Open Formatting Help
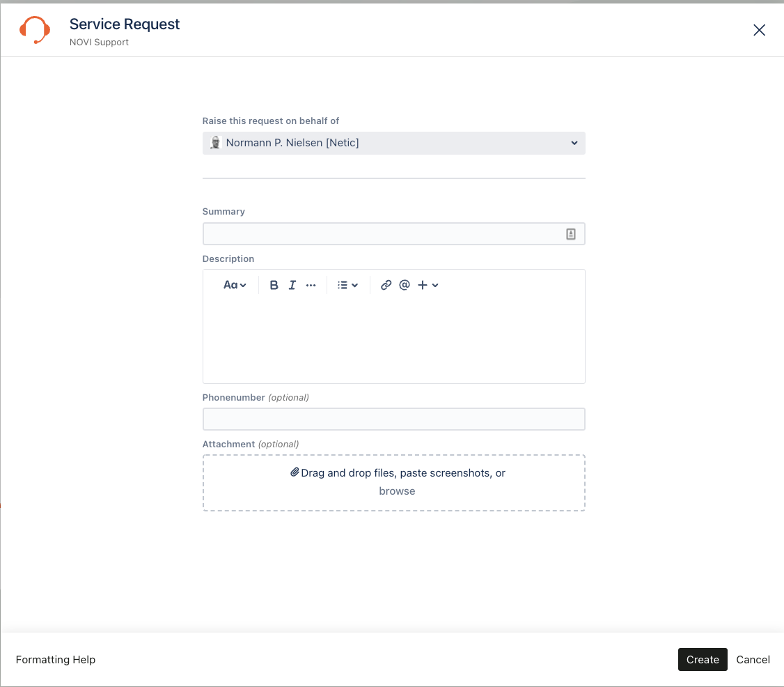The image size is (784, 687). click(56, 660)
